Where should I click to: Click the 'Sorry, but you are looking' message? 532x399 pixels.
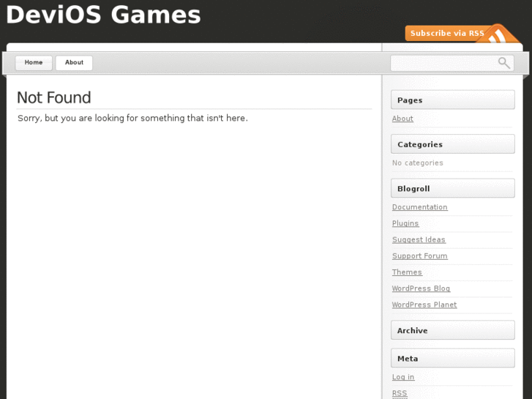(132, 118)
